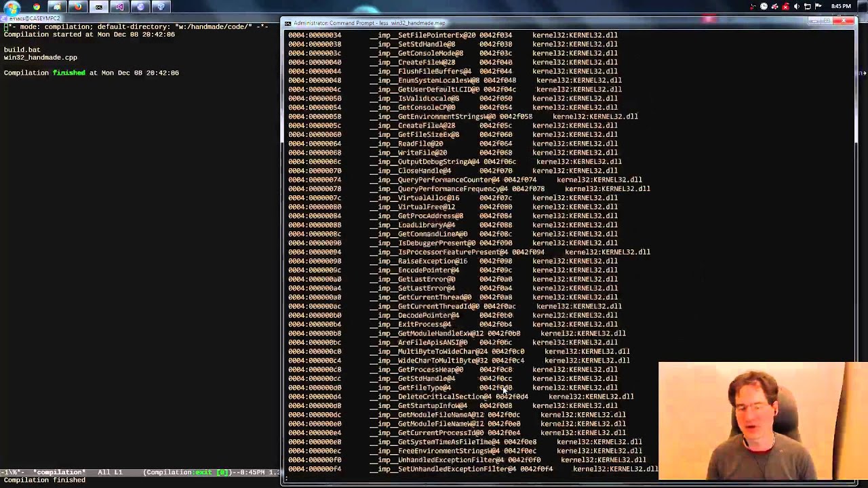Click the __imp__GetCurrentProcessId@0 entry
The width and height of the screenshot is (868, 488).
(x=427, y=432)
